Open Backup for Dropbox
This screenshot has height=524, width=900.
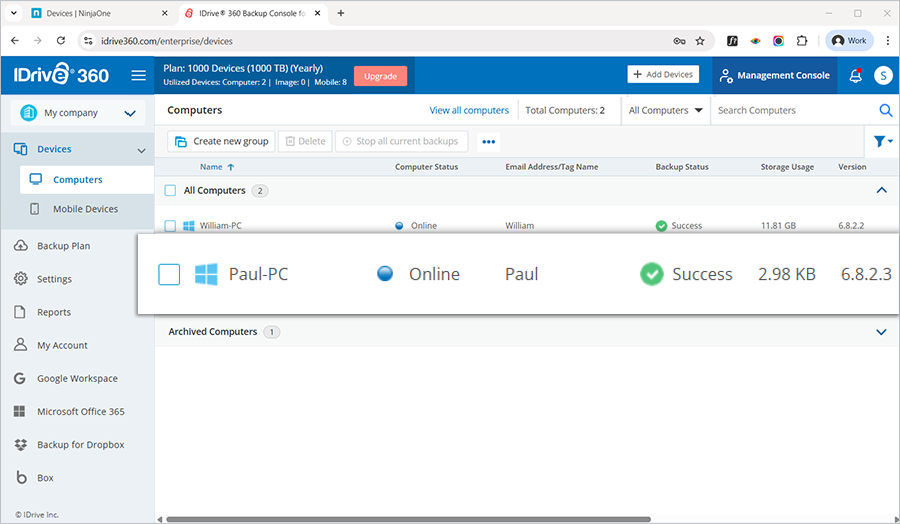coord(80,445)
